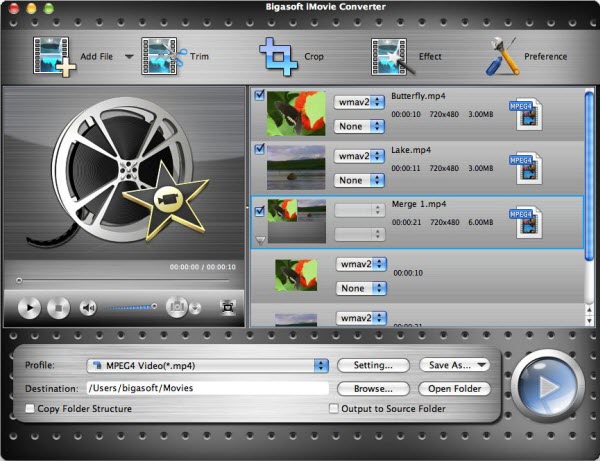The height and width of the screenshot is (461, 600).
Task: Open Lake.mp4 None subtitle dropdown
Action: pyautogui.click(x=359, y=180)
